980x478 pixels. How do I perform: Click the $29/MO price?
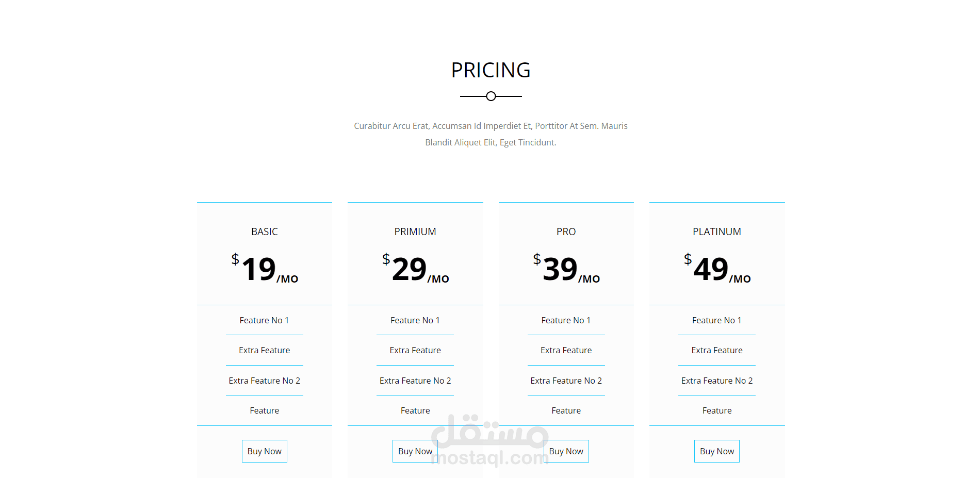(415, 269)
